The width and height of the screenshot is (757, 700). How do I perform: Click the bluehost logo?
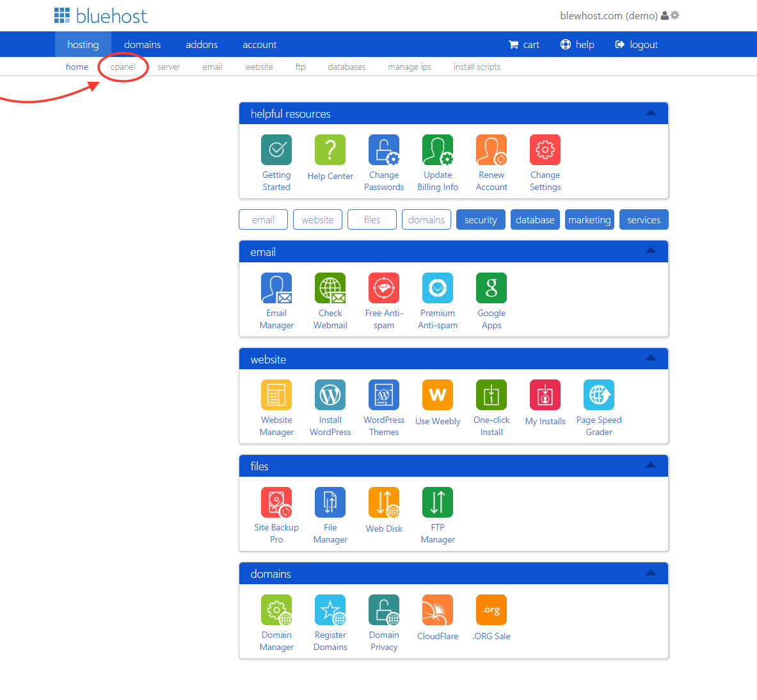point(100,16)
